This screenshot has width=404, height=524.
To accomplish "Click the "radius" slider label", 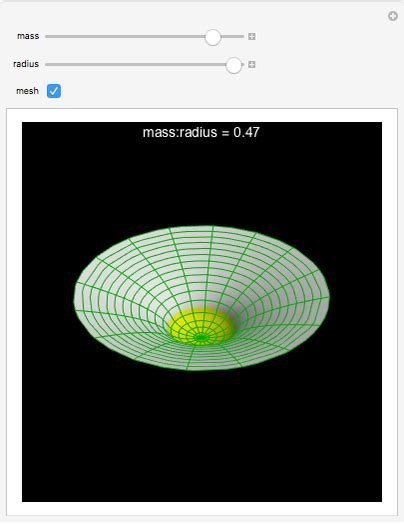I will [x=26, y=64].
